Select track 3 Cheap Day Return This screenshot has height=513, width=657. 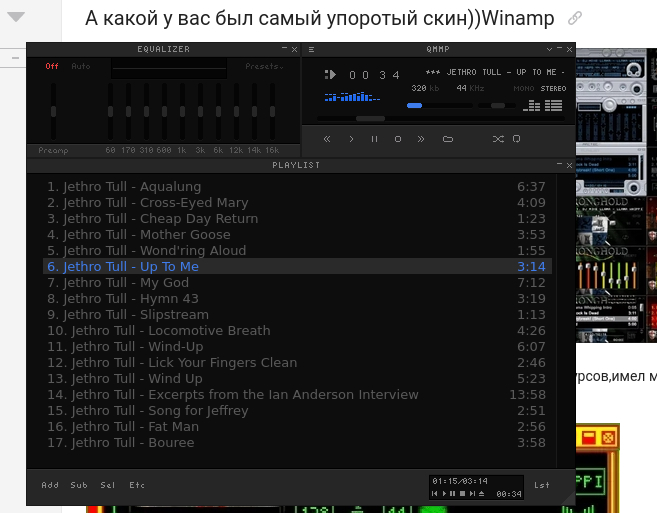[x=297, y=219]
